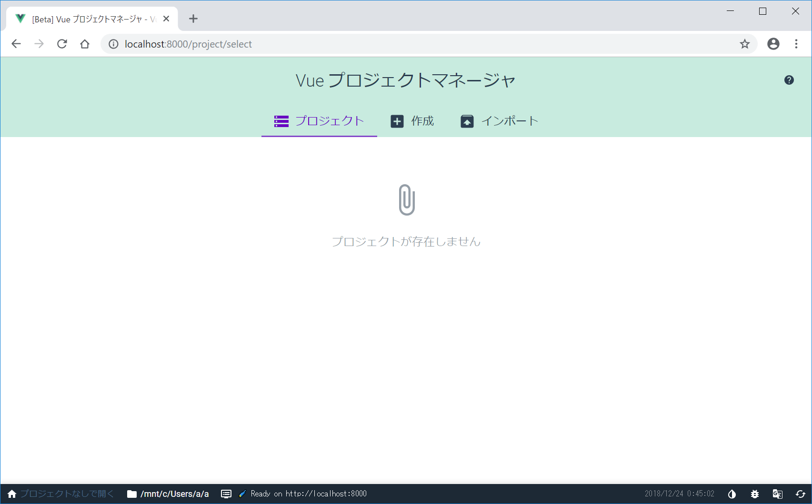
Task: Open the インポート tab
Action: [499, 121]
